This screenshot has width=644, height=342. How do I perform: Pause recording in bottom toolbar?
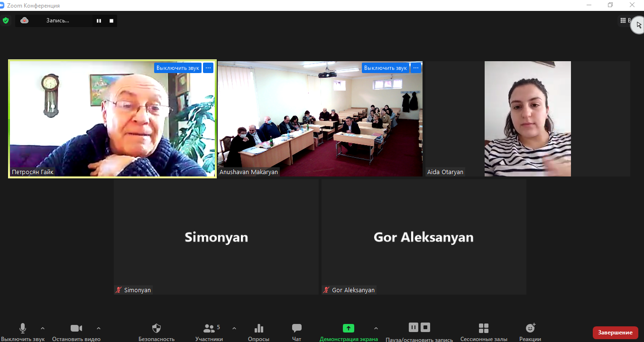(x=414, y=327)
